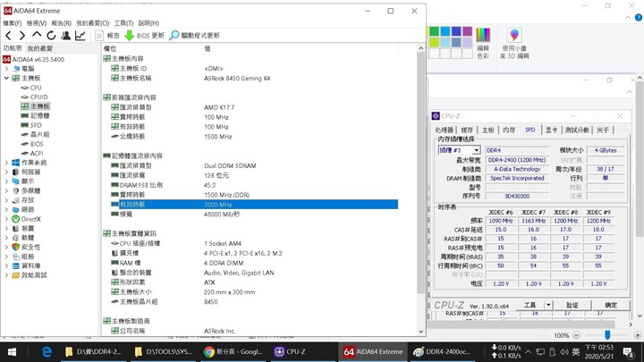Open CPU-Z 显卡 tab
Viewport: 644px width, 362px height.
pos(551,130)
